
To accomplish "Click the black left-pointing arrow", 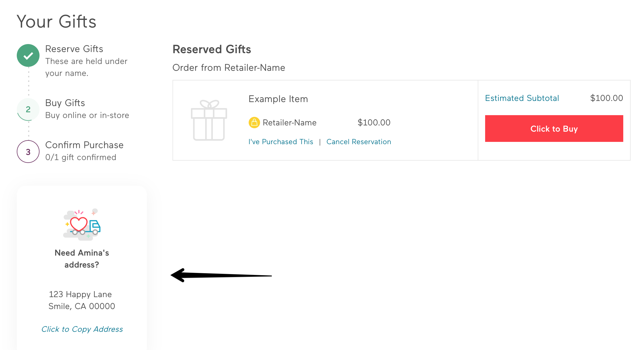I will 221,275.
